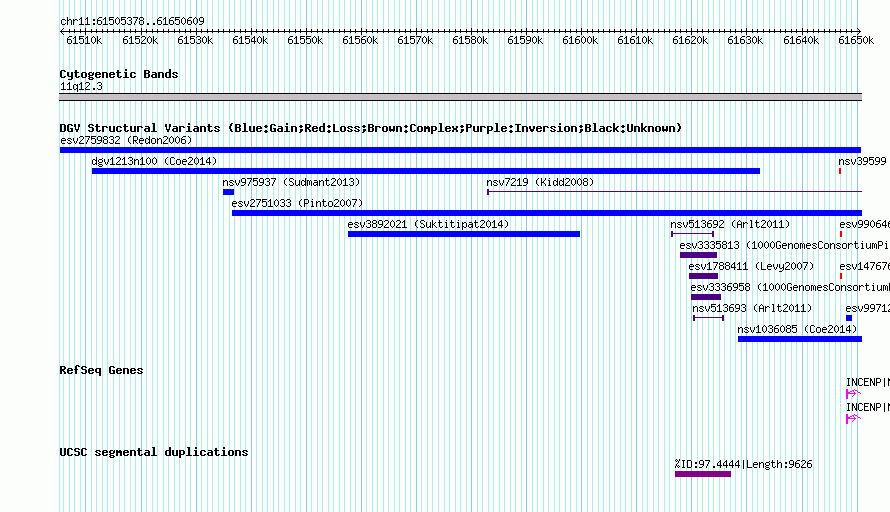The width and height of the screenshot is (890, 512).
Task: Click the label nsv513692 (Arlt2011)
Action: tap(730, 224)
